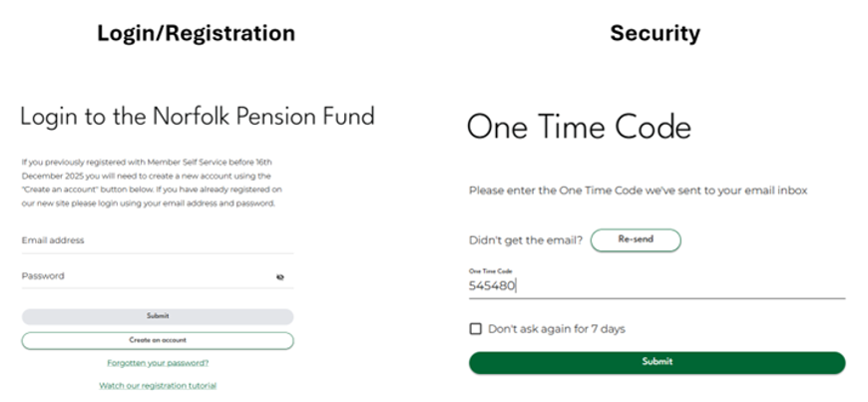Focus the Password input field

pyautogui.click(x=145, y=276)
